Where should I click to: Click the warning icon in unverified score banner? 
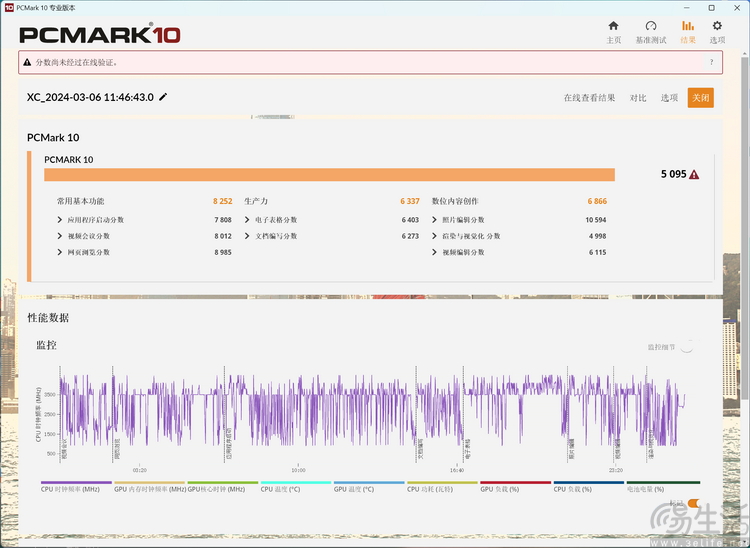[x=27, y=62]
